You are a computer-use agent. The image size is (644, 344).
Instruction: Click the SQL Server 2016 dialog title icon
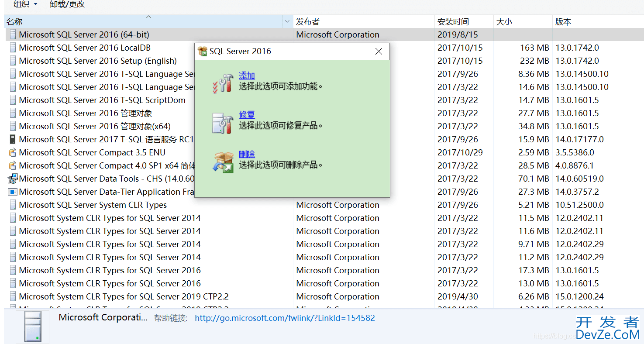click(203, 52)
